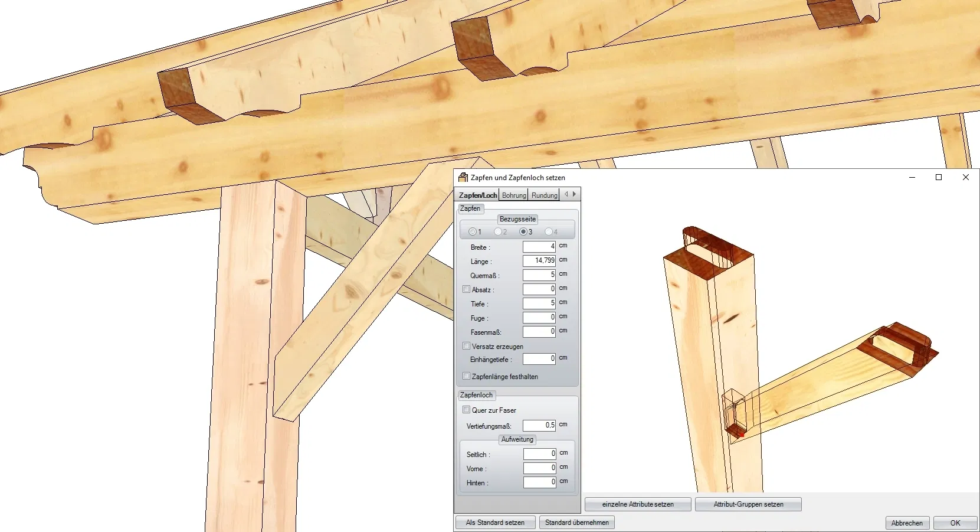Viewport: 980px width, 532px height.
Task: Click Attribut-Gruppen setzen
Action: click(x=748, y=504)
